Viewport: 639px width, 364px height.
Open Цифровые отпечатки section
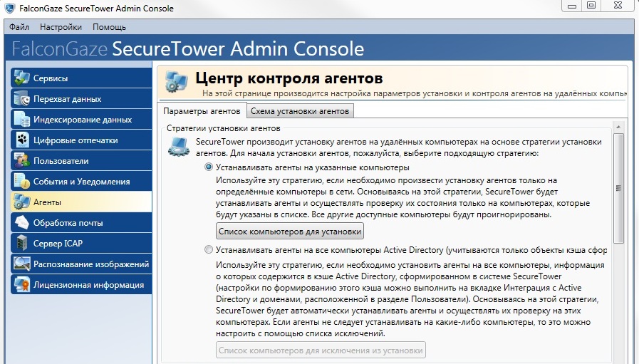[81, 140]
